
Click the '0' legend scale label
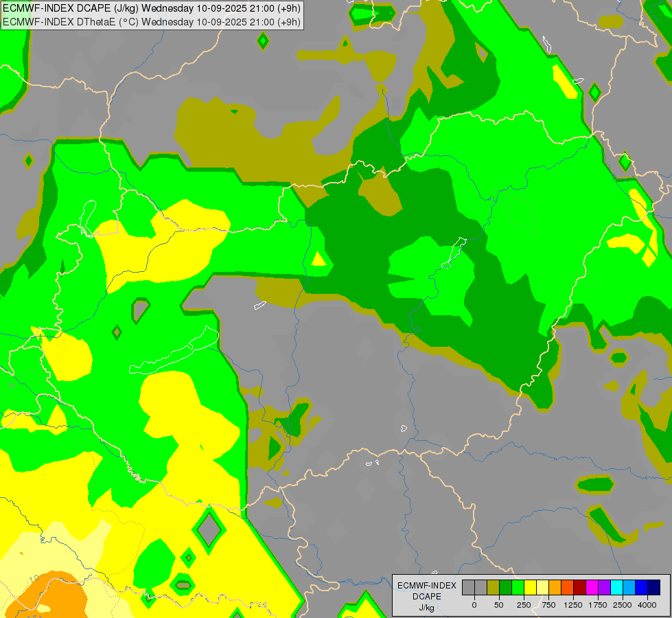tap(474, 605)
